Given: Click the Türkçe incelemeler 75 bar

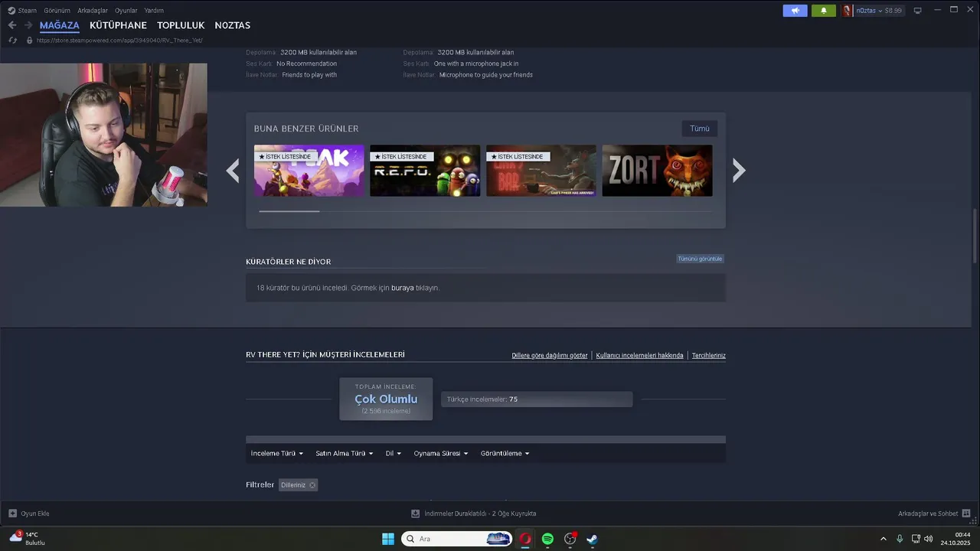Looking at the screenshot, I should (537, 399).
